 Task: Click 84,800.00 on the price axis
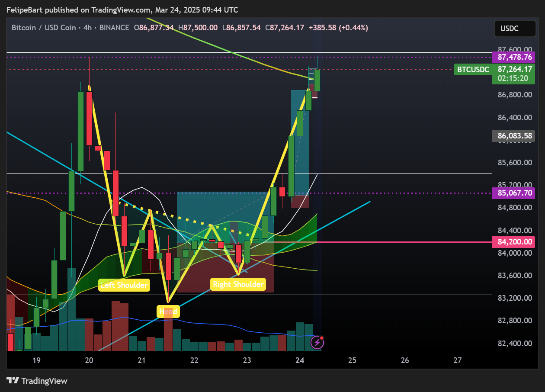pos(515,208)
